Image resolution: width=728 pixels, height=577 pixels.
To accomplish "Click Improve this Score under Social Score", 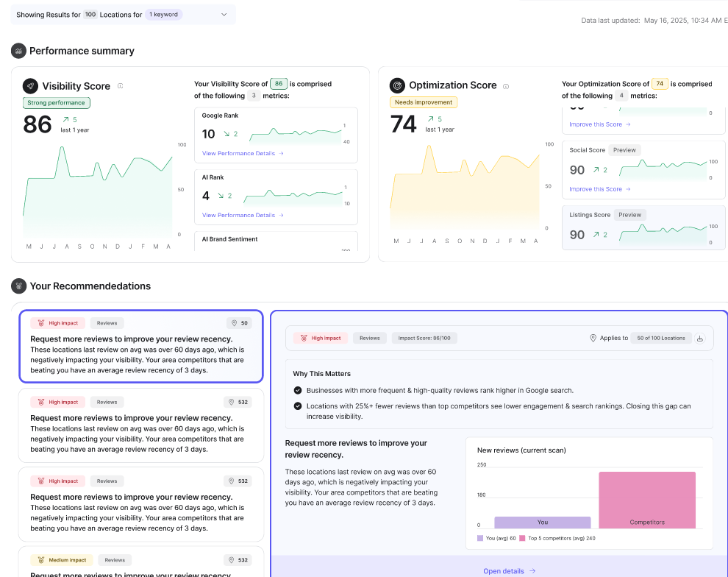I will pyautogui.click(x=599, y=189).
